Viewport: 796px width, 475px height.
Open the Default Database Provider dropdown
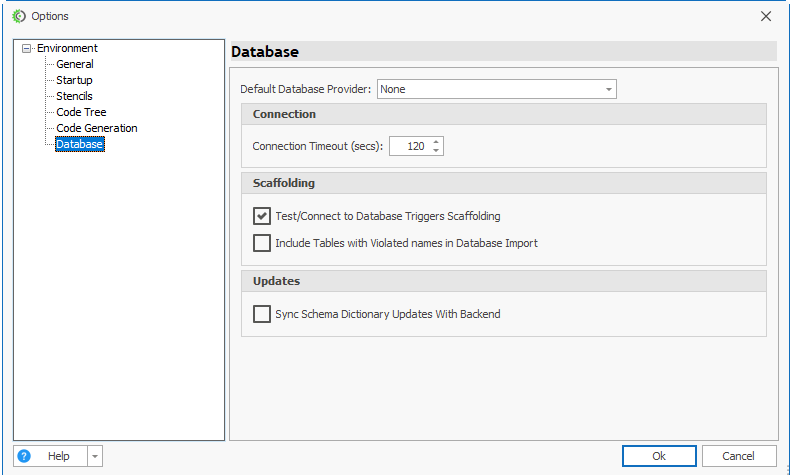(x=608, y=89)
